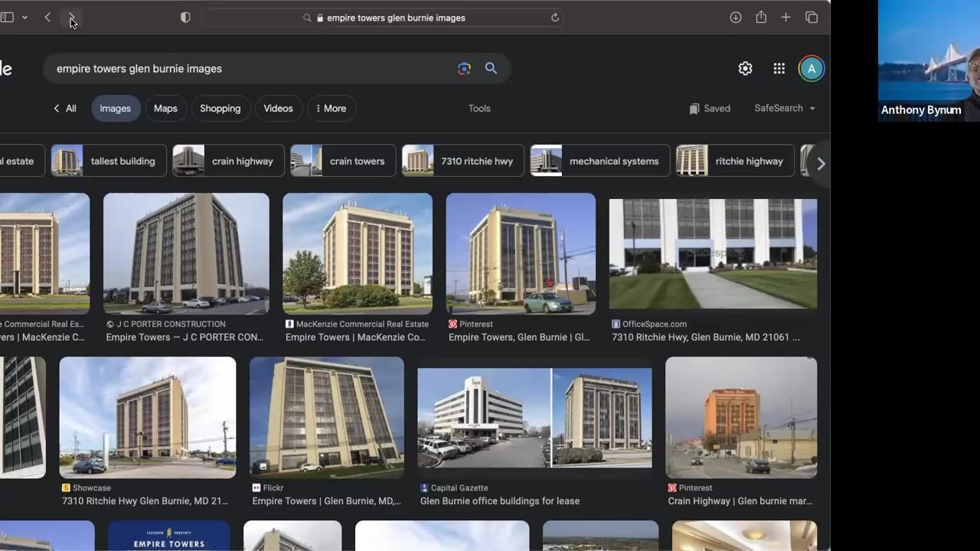The height and width of the screenshot is (551, 980).
Task: Click the Google Lens camera search icon
Action: [464, 69]
